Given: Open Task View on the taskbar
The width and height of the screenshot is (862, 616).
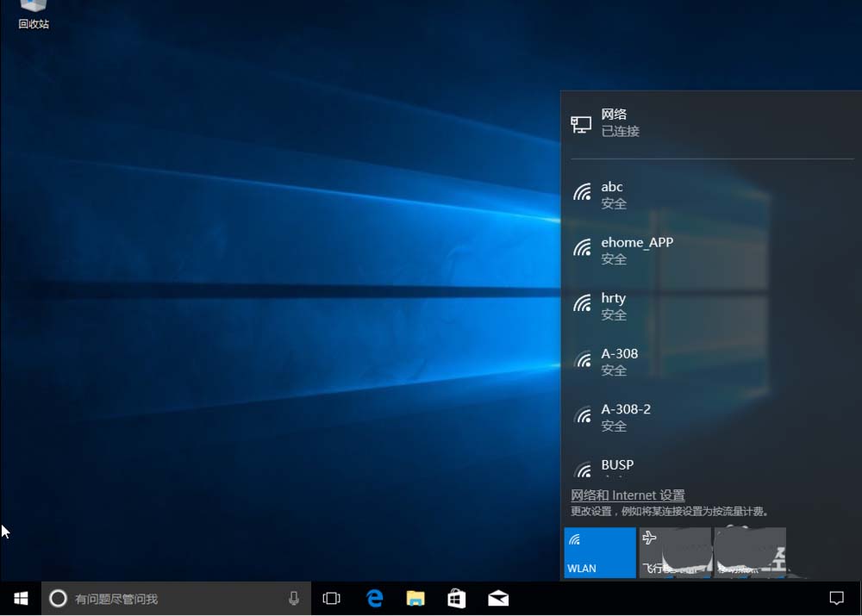Looking at the screenshot, I should tap(331, 598).
